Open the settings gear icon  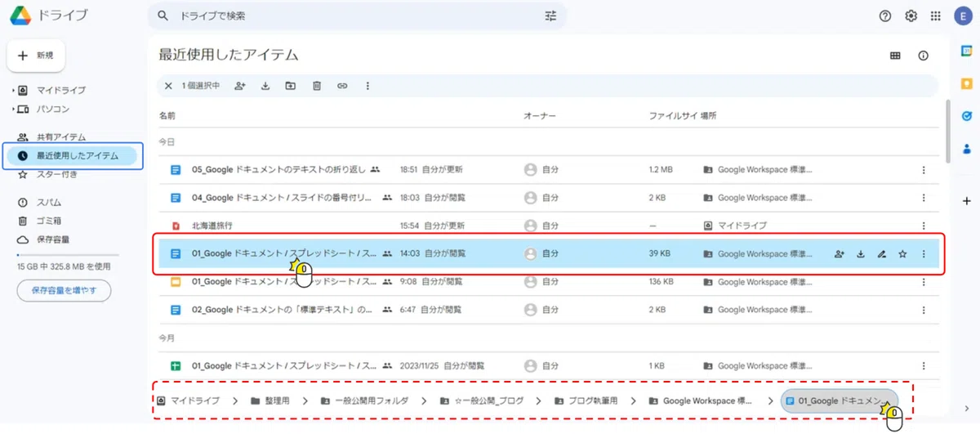tap(911, 16)
